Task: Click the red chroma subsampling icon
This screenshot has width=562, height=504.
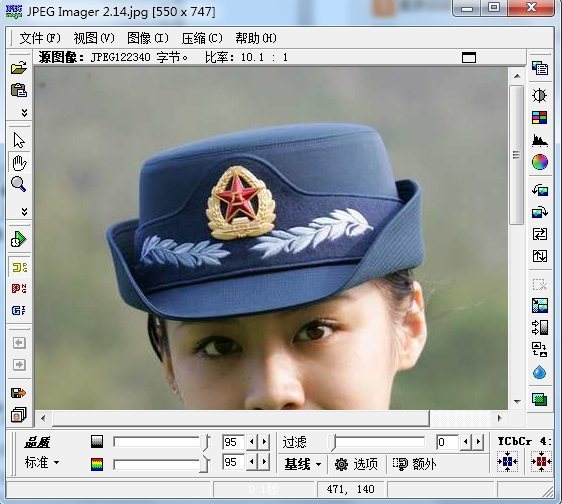Action: tap(541, 461)
